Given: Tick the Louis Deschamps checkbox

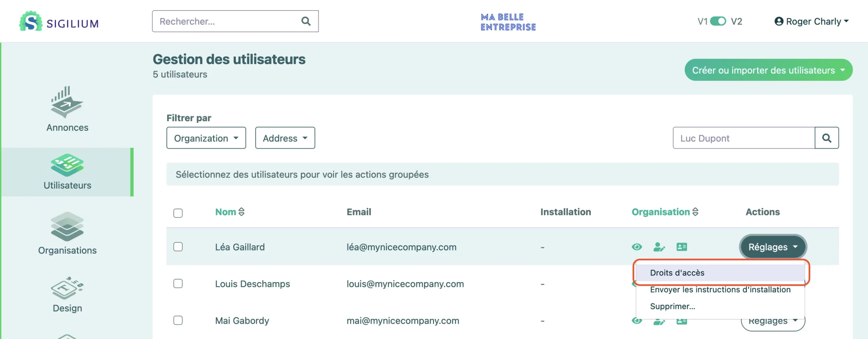Looking at the screenshot, I should point(178,283).
